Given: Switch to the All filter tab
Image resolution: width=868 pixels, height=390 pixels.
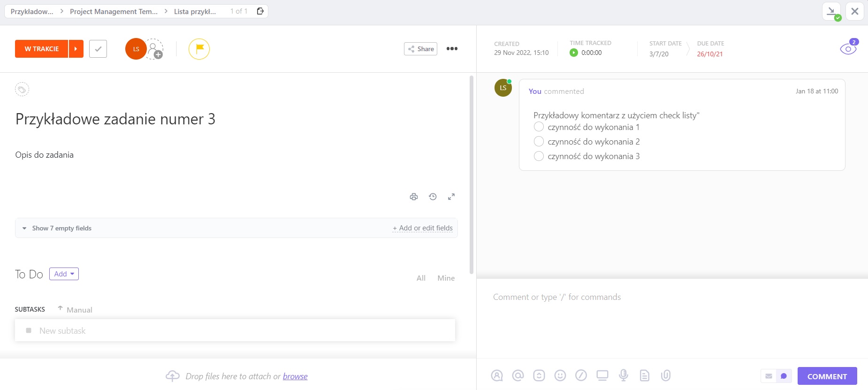Looking at the screenshot, I should point(421,278).
